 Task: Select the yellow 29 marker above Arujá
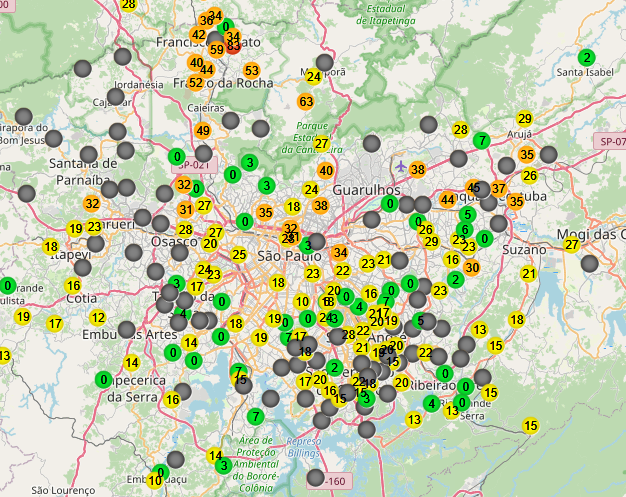(x=524, y=119)
